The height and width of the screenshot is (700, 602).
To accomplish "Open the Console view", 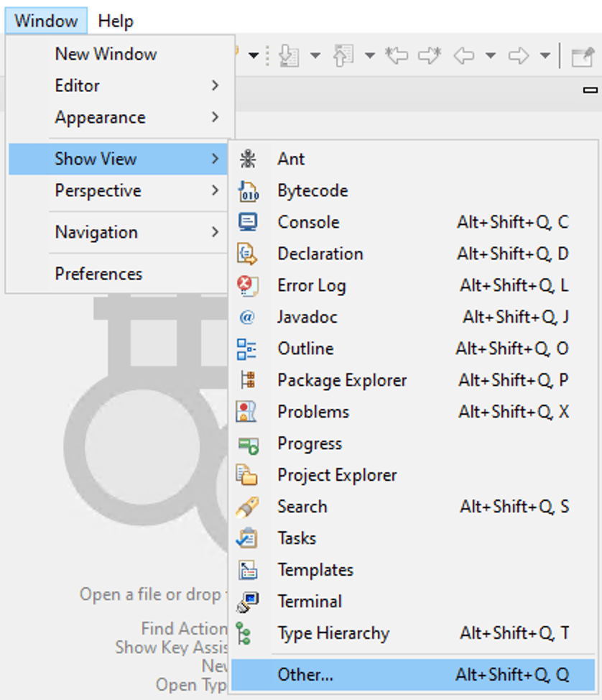I will [x=307, y=222].
